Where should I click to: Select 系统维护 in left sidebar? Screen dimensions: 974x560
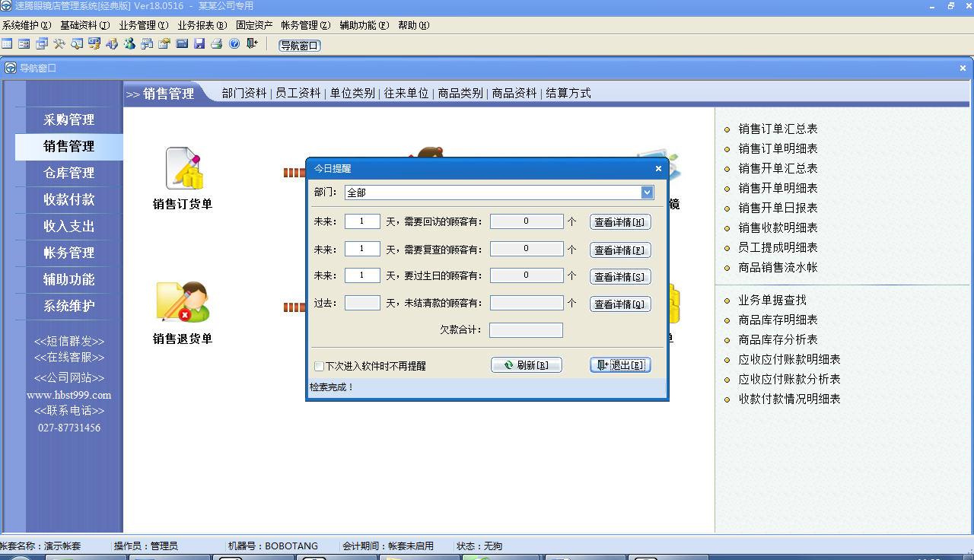coord(68,306)
